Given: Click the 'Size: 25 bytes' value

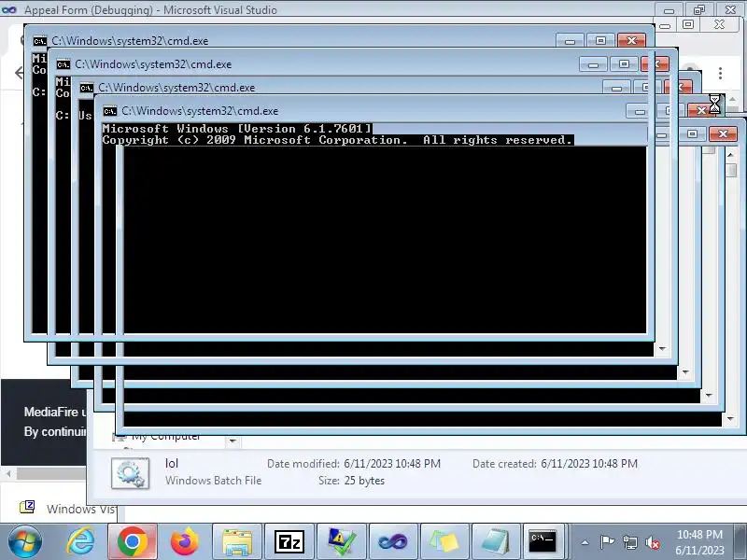Looking at the screenshot, I should point(364,481).
